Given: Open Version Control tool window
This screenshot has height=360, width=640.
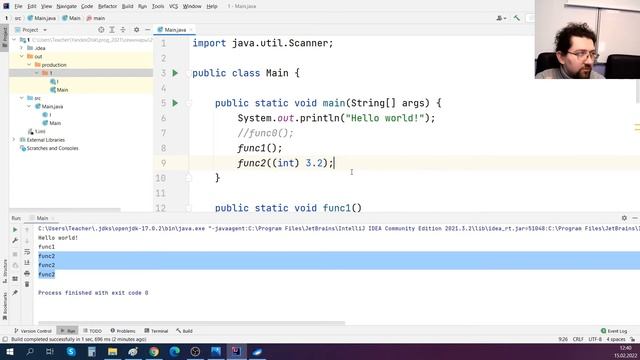Looking at the screenshot, I should click(33, 331).
